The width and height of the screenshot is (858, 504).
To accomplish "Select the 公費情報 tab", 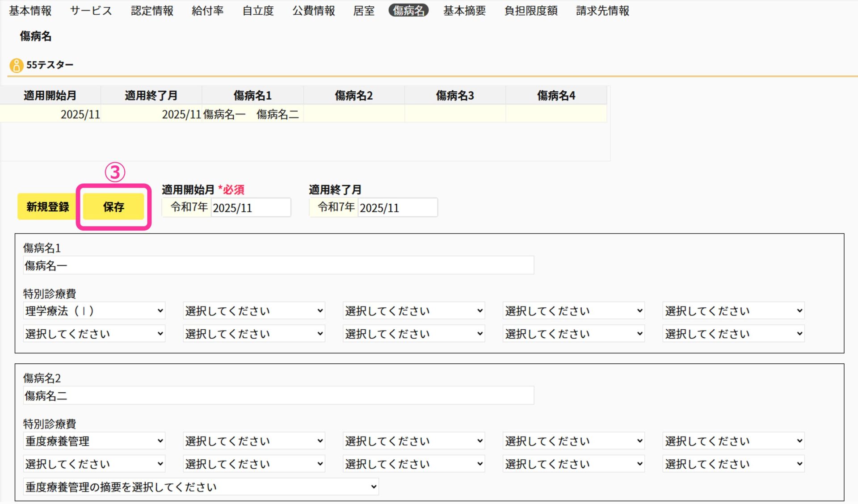I will click(314, 11).
